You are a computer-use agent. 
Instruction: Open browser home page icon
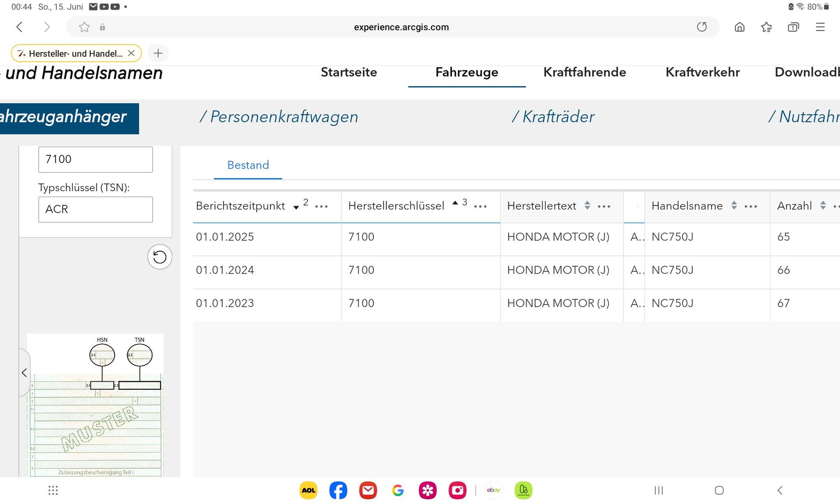tap(739, 27)
